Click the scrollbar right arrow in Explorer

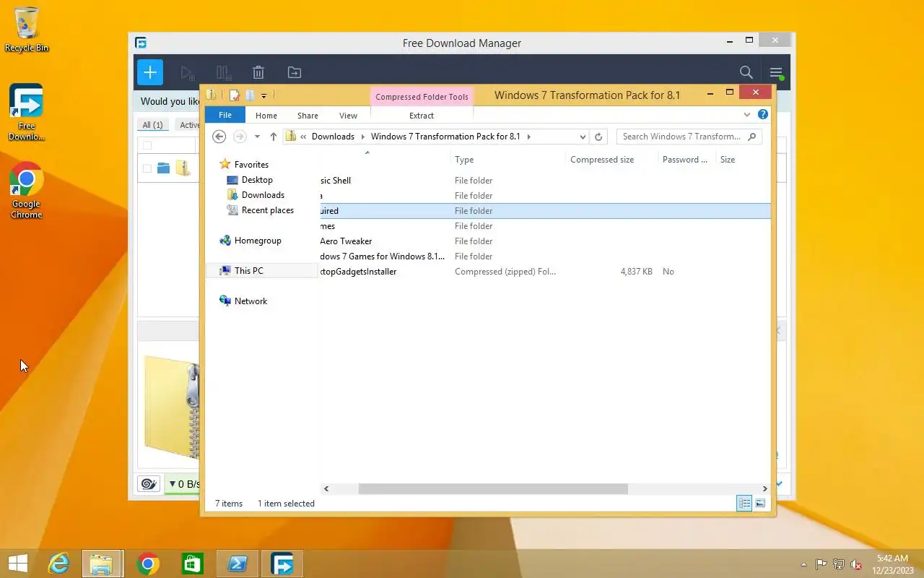coord(765,489)
